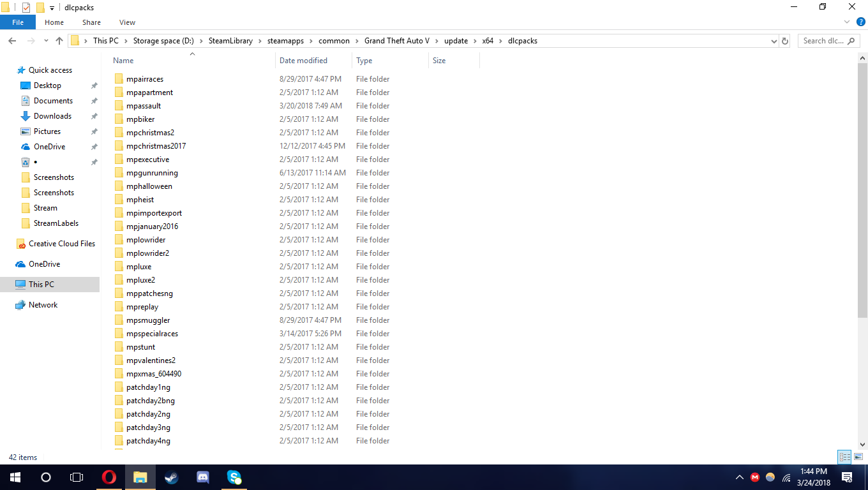Select Creative Cloud Files in sidebar
This screenshot has width=868, height=490.
coord(61,244)
